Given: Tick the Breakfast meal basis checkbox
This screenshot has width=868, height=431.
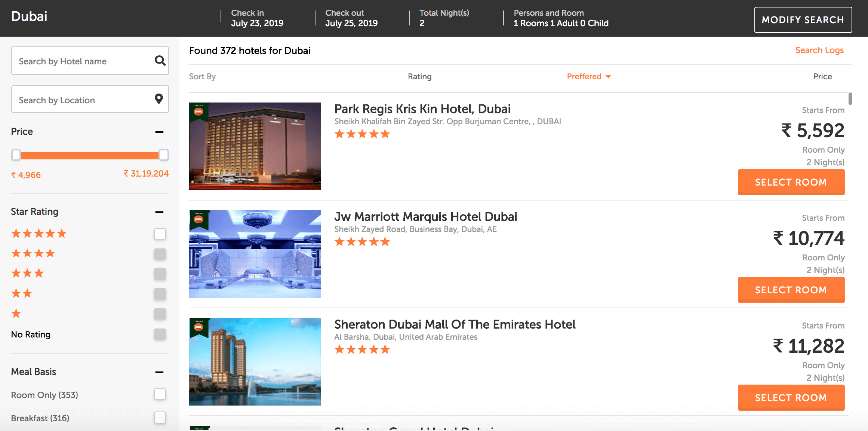Looking at the screenshot, I should click(x=160, y=418).
